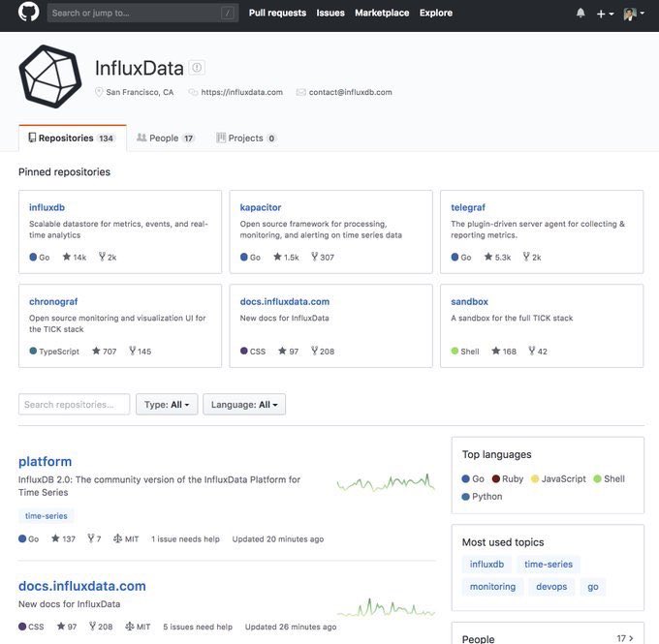This screenshot has height=644, width=659.
Task: Select the go topic tag
Action: click(593, 587)
